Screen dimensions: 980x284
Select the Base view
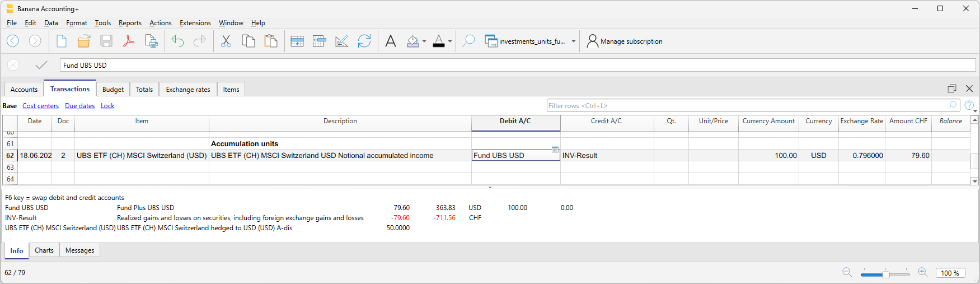coord(10,106)
